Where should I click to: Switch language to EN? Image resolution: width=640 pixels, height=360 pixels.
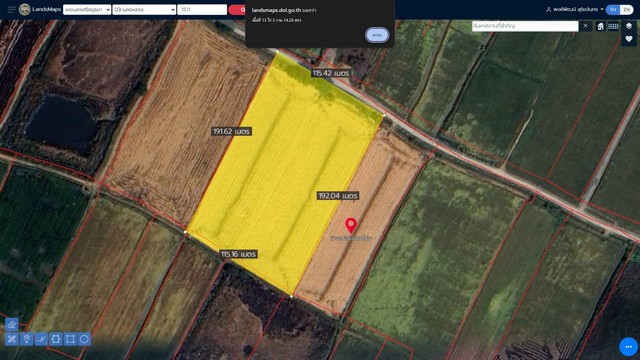pos(627,9)
